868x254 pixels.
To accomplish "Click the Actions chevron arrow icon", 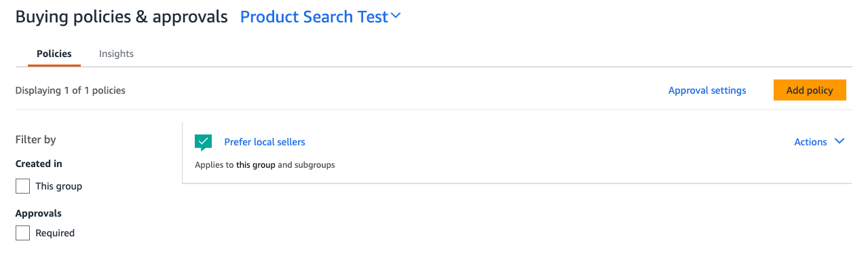I will pos(839,141).
